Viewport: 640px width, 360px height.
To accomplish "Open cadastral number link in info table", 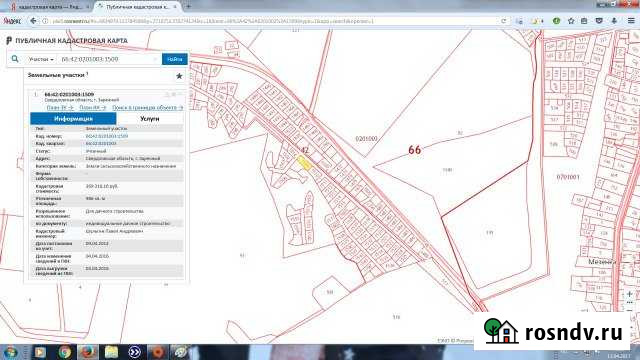I will (x=107, y=136).
